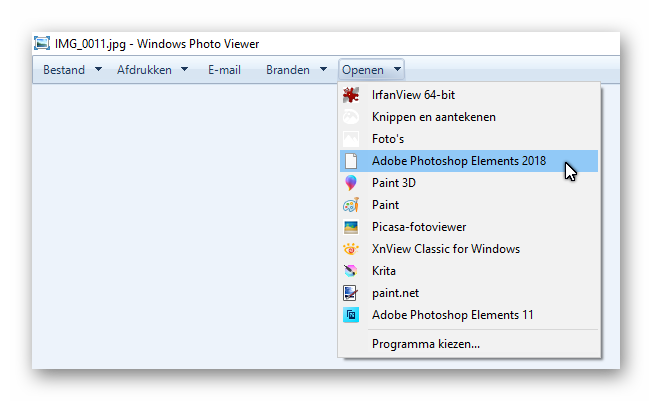Screen dimensions: 652x401
Task: Choose Paint from the program list
Action: pos(469,205)
